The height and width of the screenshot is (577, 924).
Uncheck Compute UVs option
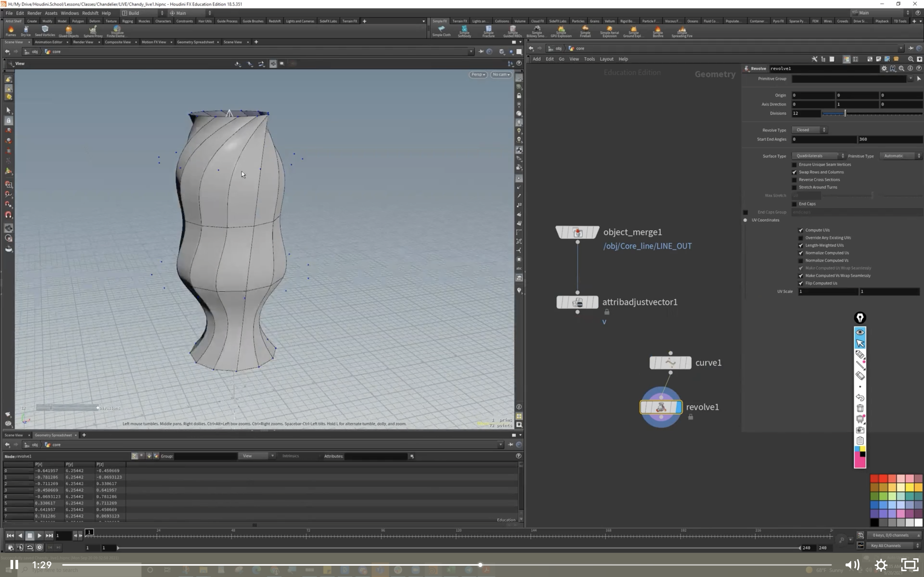(801, 231)
